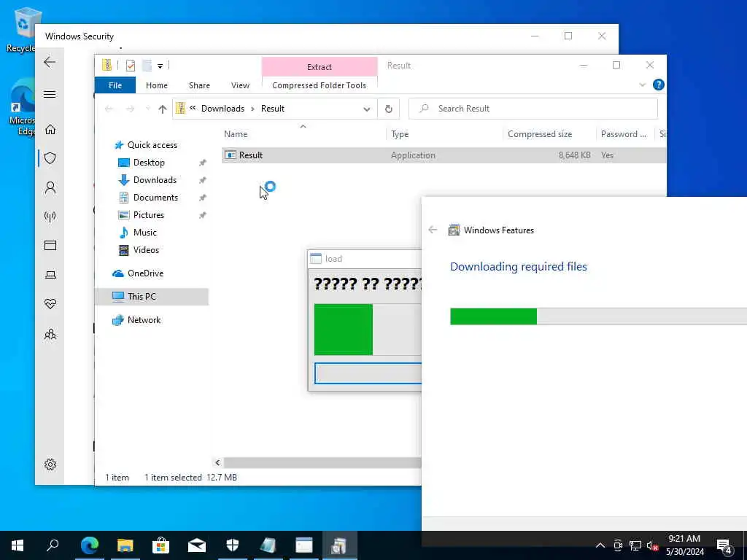Open Mail from the taskbar
Screen dimensions: 747x560
coord(196,545)
